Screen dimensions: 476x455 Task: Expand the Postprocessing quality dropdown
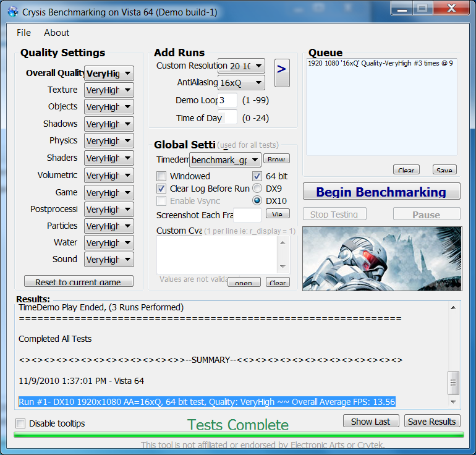(x=109, y=210)
